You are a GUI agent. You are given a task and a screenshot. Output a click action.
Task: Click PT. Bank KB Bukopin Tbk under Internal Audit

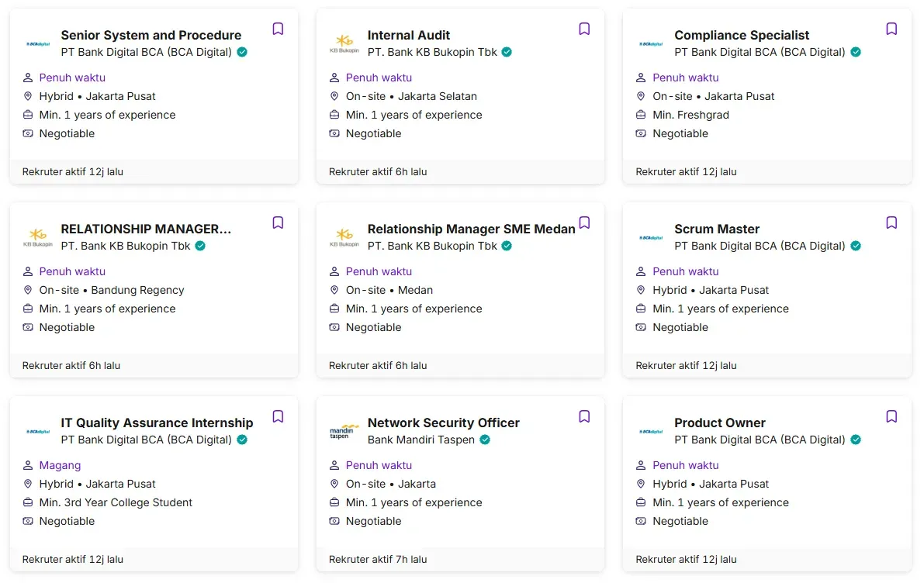pyautogui.click(x=432, y=52)
